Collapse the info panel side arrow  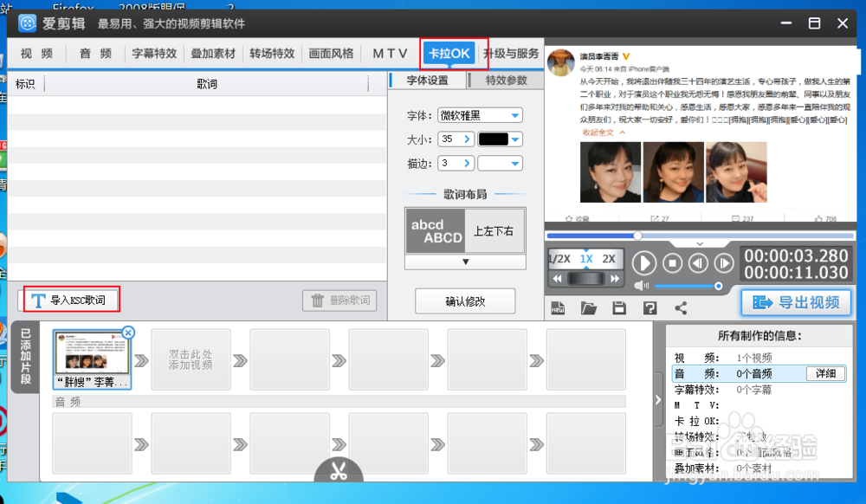coord(658,400)
